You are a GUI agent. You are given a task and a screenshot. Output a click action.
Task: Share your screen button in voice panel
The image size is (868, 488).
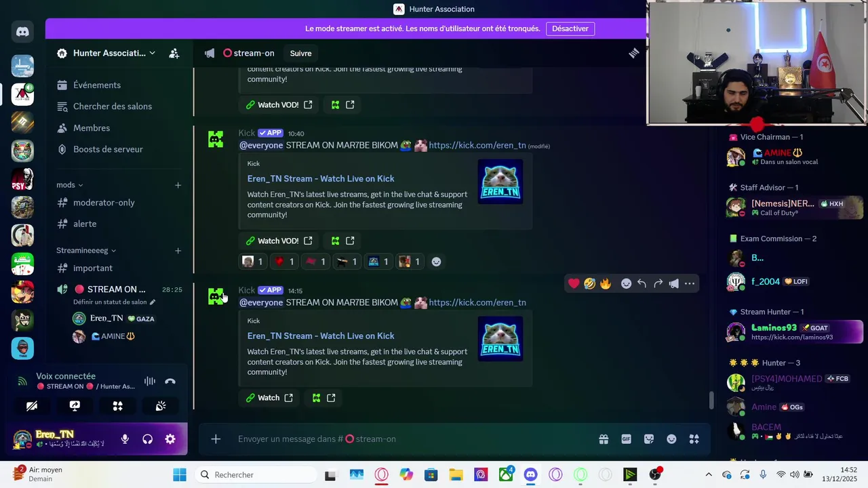pyautogui.click(x=75, y=406)
